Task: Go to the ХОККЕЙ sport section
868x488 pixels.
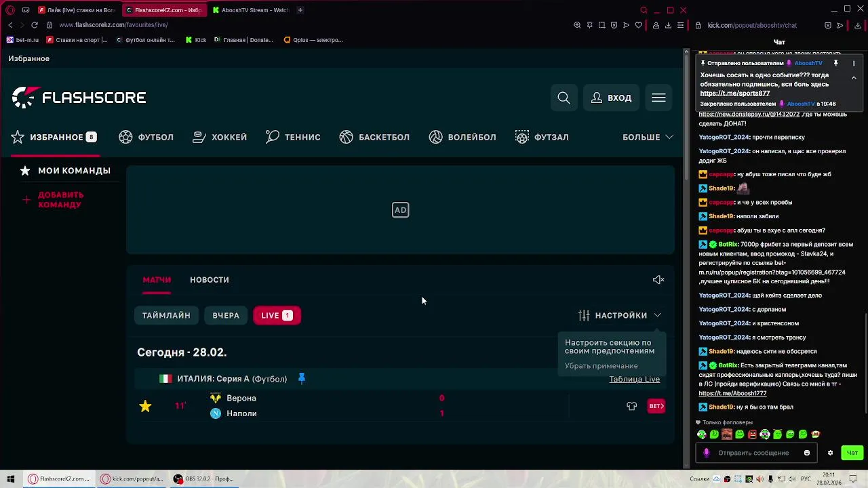Action: tap(220, 137)
